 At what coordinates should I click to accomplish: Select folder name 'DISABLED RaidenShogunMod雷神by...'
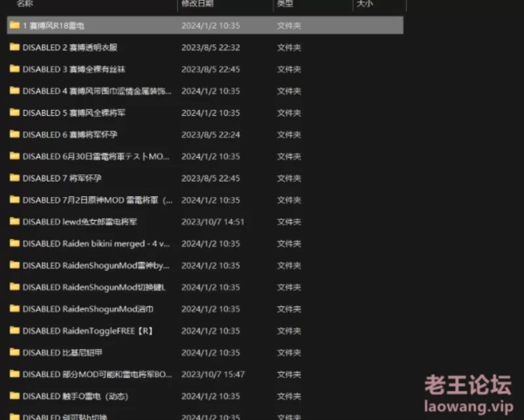[x=96, y=265]
